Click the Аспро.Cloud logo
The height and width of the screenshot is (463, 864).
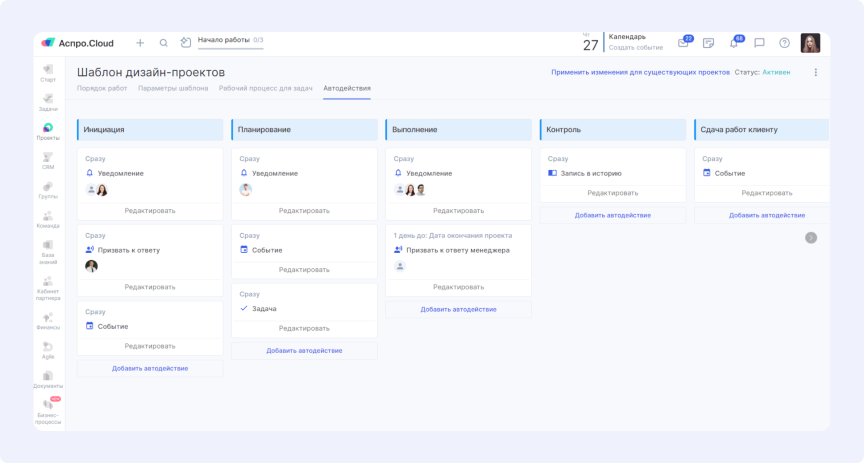tap(78, 43)
